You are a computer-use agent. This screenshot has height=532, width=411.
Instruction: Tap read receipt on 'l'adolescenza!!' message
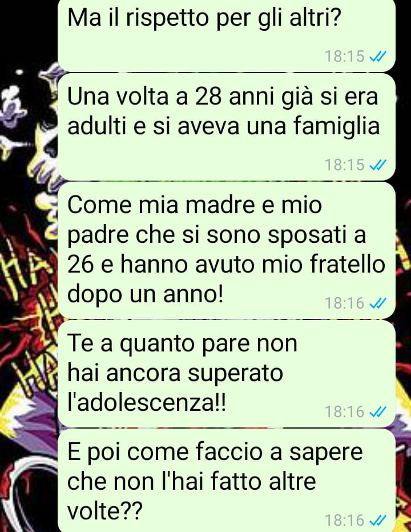pos(377,412)
